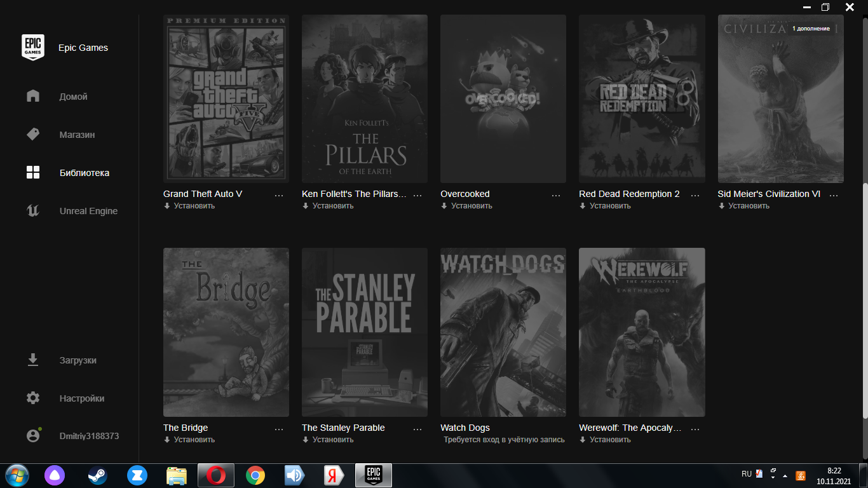Open The Stanley Parable cover
Image resolution: width=868 pixels, height=488 pixels.
pos(365,332)
